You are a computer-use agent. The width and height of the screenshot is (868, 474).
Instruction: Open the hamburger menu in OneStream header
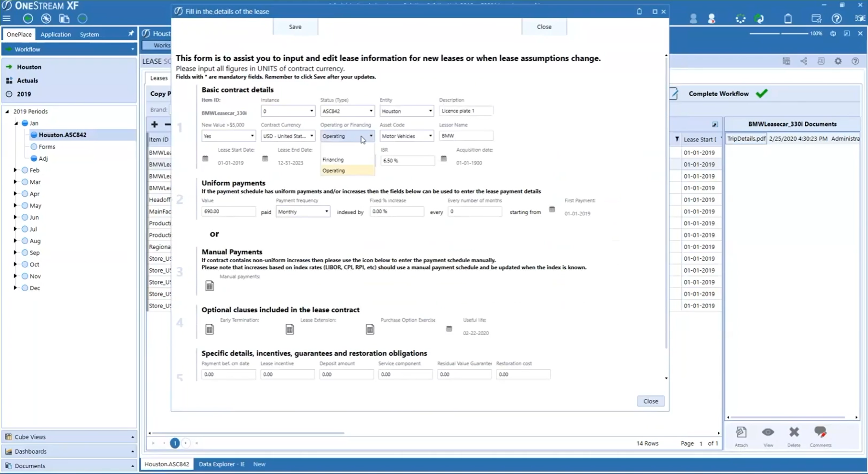(x=7, y=19)
